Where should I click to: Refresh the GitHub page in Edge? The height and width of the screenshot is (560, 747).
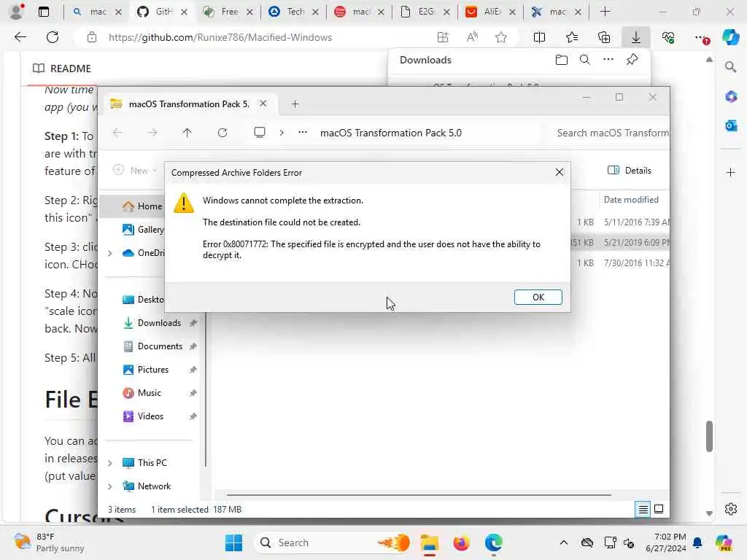(x=53, y=37)
